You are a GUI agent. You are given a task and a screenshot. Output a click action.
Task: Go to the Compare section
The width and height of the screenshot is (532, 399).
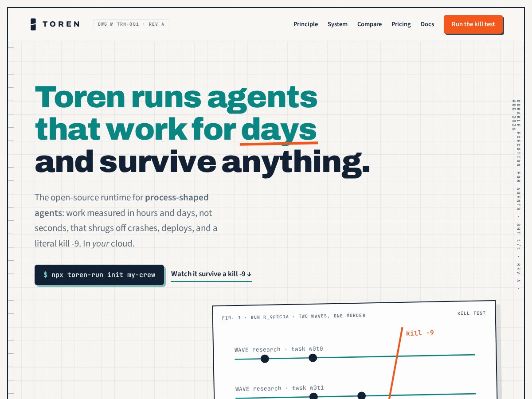369,24
